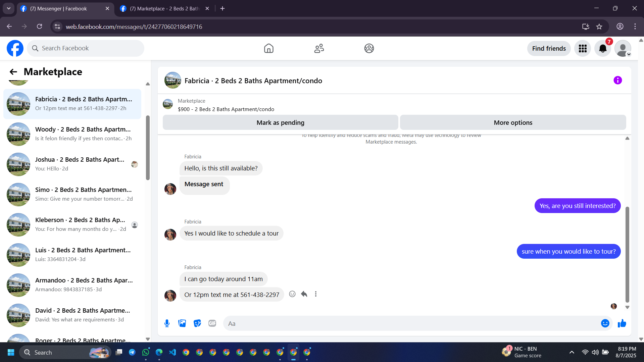Viewport: 644px width, 362px height.
Task: Click the "I can go today around 11am" message
Action: pyautogui.click(x=224, y=279)
